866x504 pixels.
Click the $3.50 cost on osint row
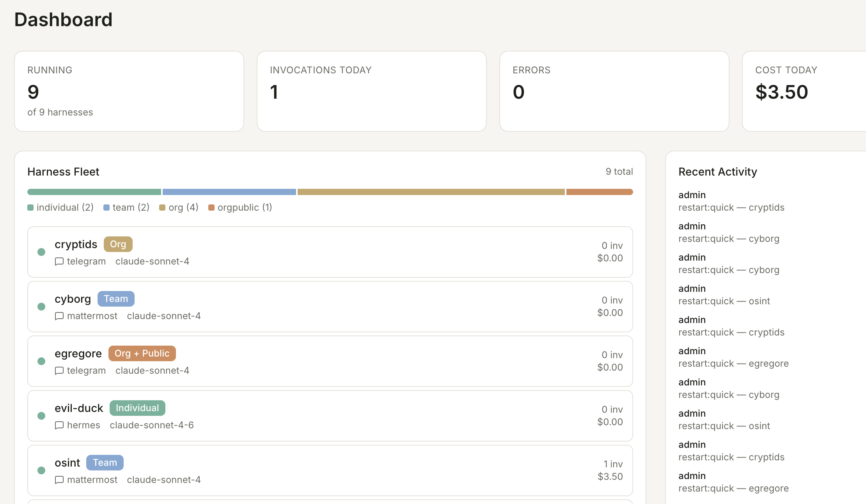click(610, 477)
